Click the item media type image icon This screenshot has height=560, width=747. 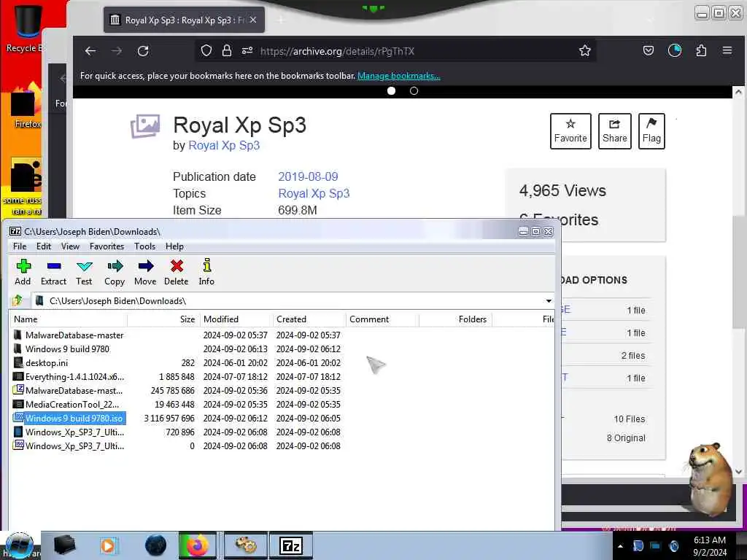click(145, 126)
